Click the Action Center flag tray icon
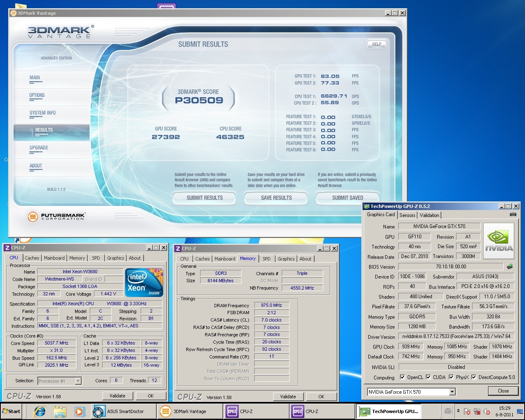525x420 pixels. [x=467, y=411]
